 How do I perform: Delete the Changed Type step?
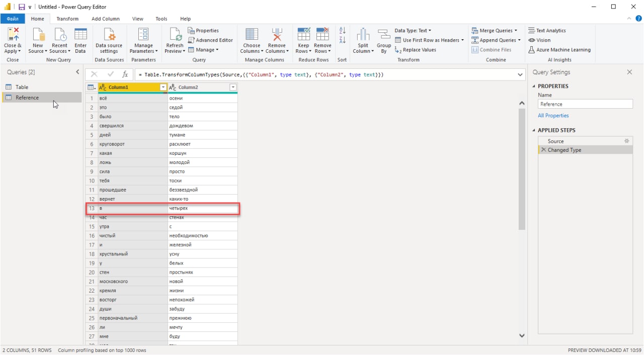coord(543,150)
